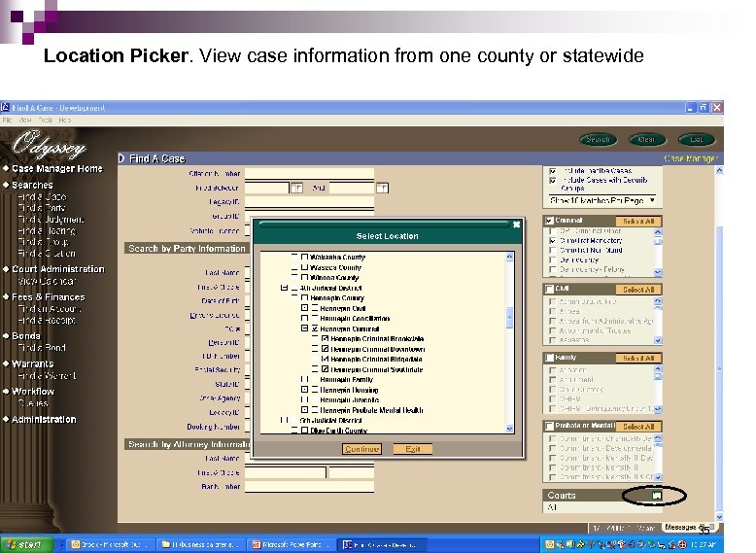Screen dimensions: 756x553
Task: Check the Winona County checkbox
Action: 304,277
